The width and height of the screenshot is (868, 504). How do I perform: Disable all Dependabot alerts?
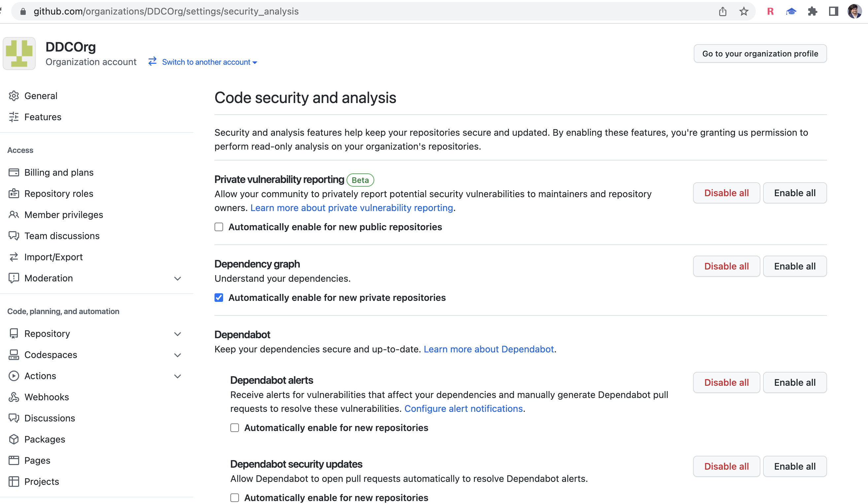click(x=726, y=382)
